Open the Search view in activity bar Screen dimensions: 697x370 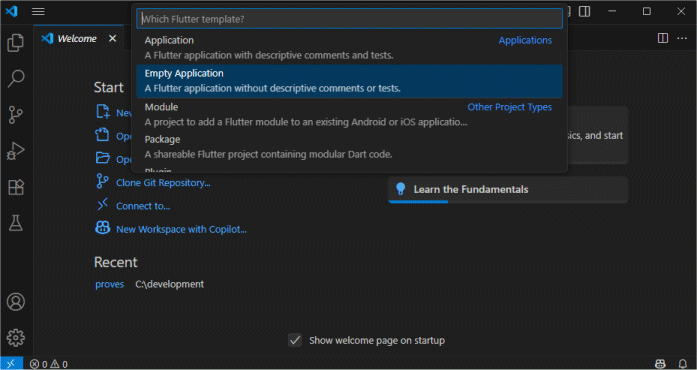click(x=16, y=79)
